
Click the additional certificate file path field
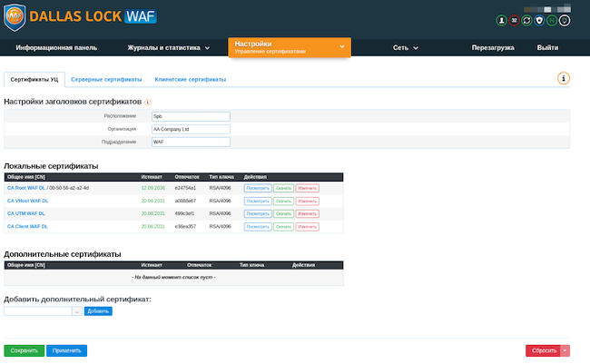[37, 311]
